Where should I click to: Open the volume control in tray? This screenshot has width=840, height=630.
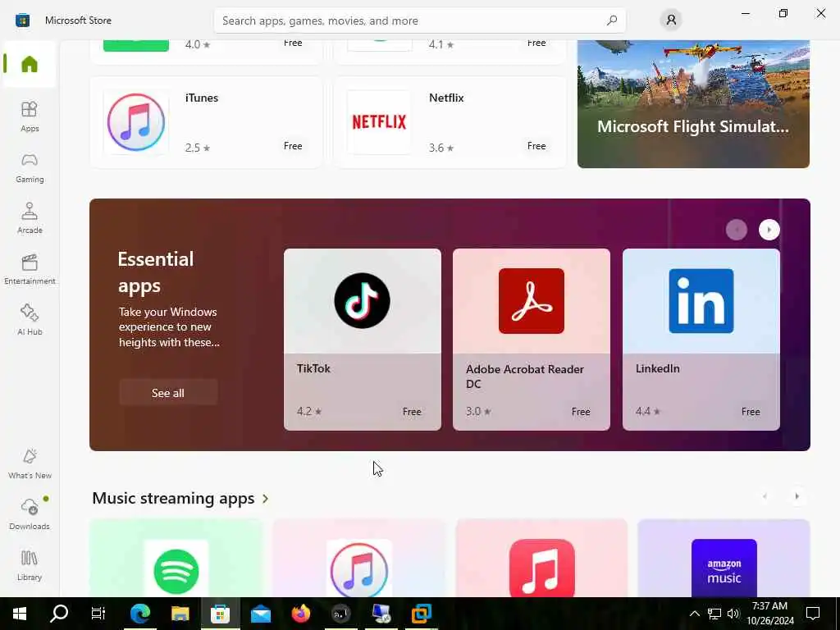click(x=733, y=614)
